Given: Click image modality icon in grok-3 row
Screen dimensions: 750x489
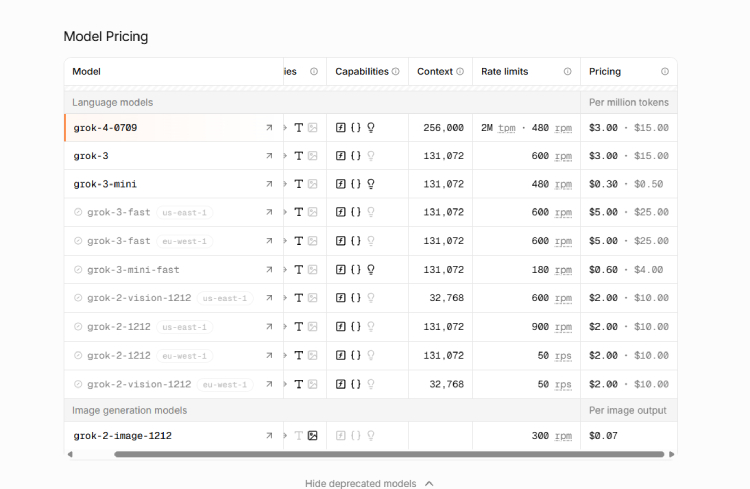Looking at the screenshot, I should [313, 156].
